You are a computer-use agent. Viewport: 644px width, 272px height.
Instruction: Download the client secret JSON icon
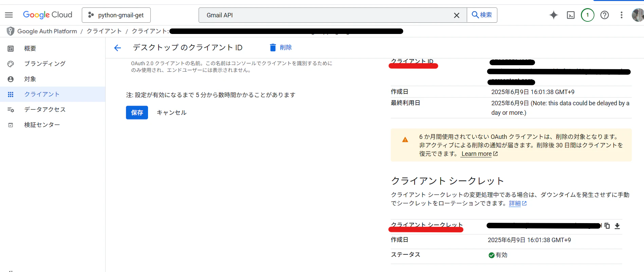click(617, 226)
